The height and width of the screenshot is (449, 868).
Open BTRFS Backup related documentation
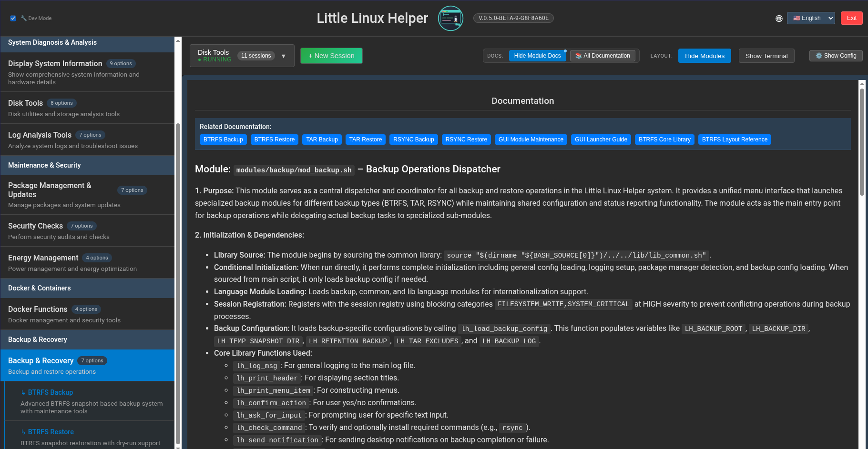tap(223, 140)
